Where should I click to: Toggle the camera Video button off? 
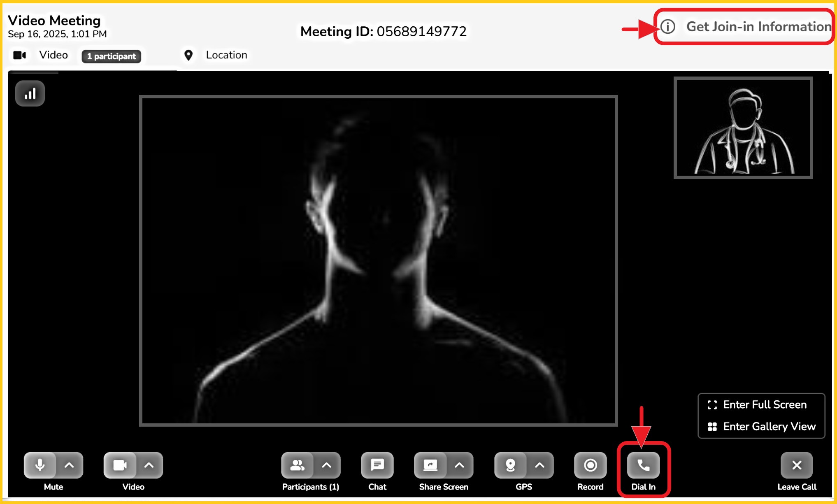[120, 465]
